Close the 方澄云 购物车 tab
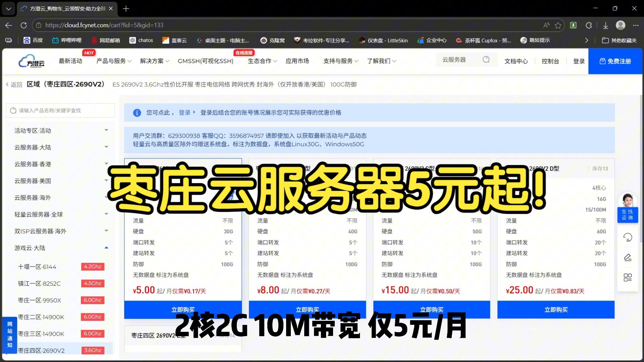Screen dimensions: 644x362 click(111, 9)
